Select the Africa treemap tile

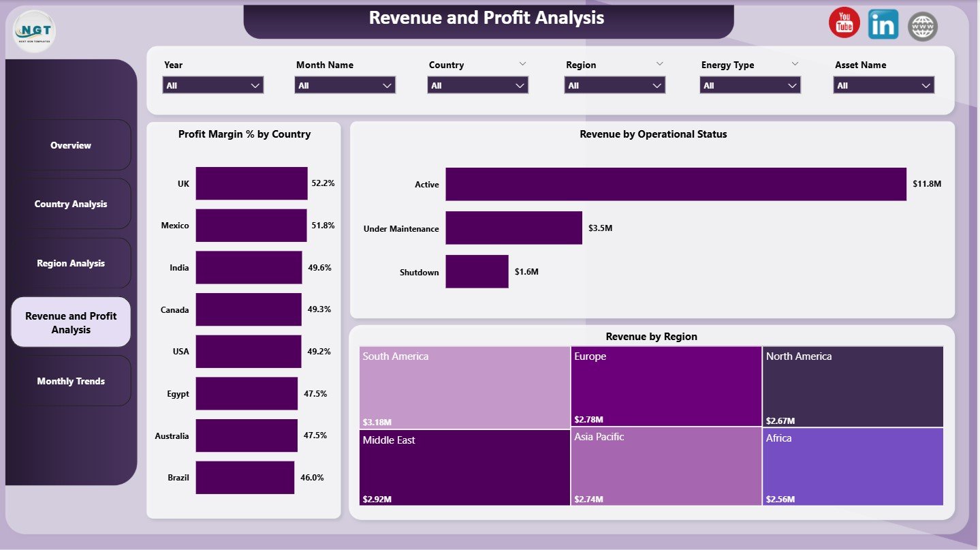click(x=853, y=466)
